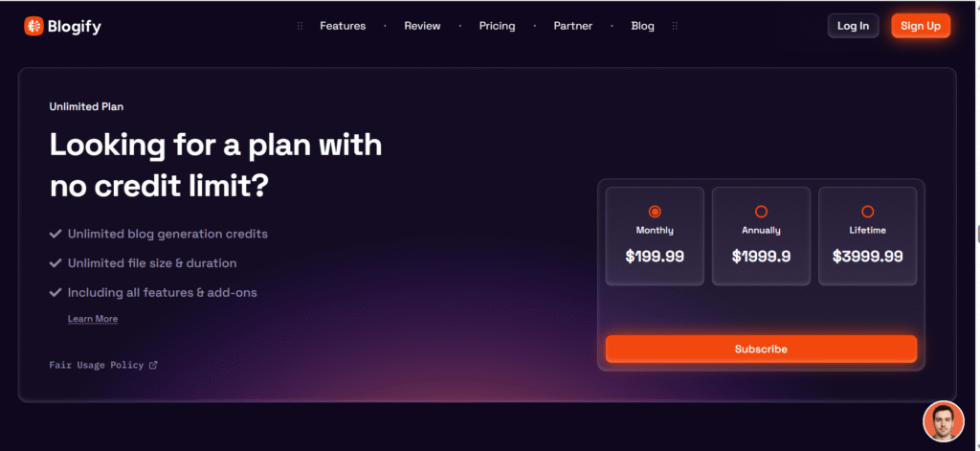Navigate to the Partner page
This screenshot has height=451, width=980.
[572, 26]
